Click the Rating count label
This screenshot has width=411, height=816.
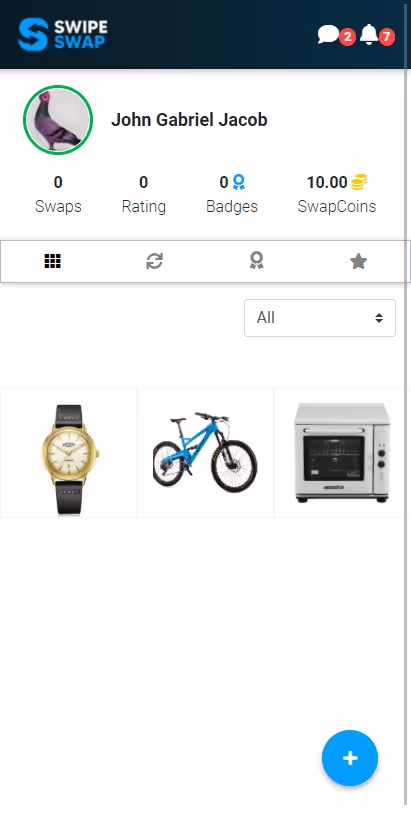[144, 207]
